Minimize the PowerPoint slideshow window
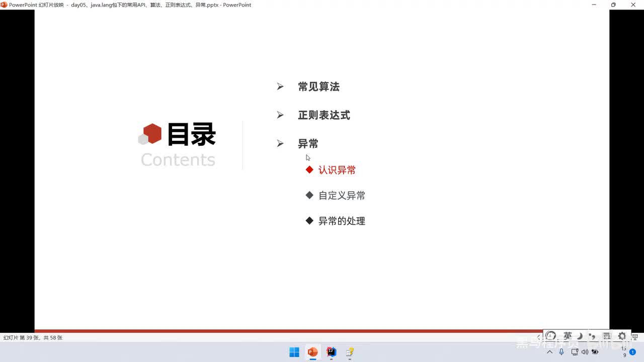This screenshot has height=362, width=644. point(593,5)
